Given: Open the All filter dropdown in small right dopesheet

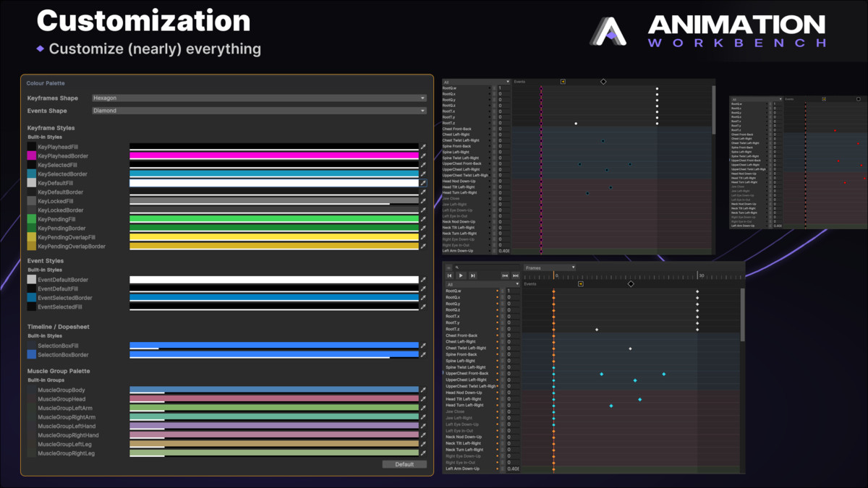Looking at the screenshot, I should point(756,99).
